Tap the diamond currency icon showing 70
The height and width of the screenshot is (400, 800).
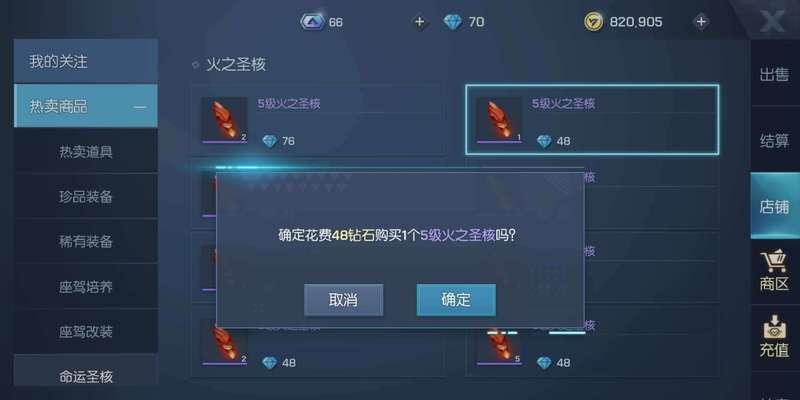tap(452, 22)
